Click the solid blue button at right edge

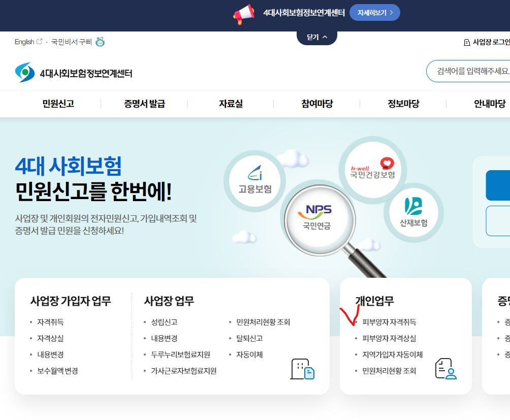point(498,185)
